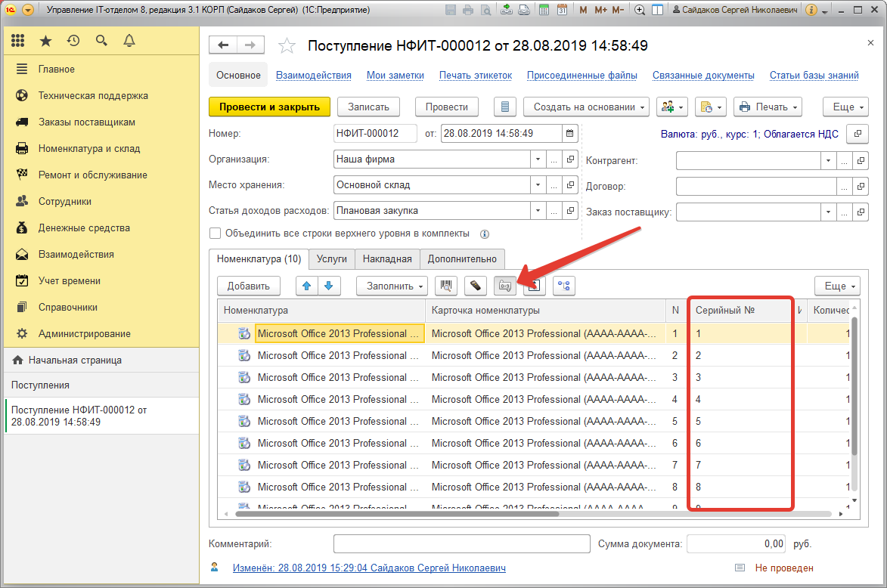The width and height of the screenshot is (887, 588).
Task: Click the barcode scan icon
Action: coord(446,286)
